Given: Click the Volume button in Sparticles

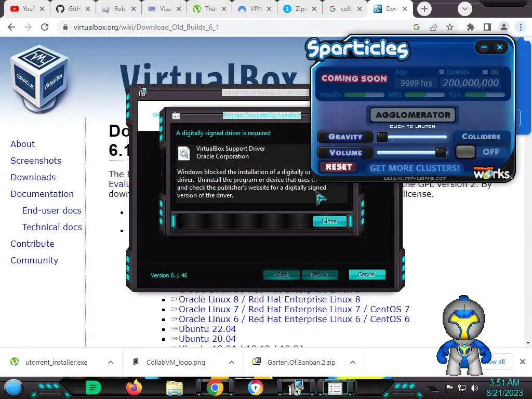Looking at the screenshot, I should (345, 152).
